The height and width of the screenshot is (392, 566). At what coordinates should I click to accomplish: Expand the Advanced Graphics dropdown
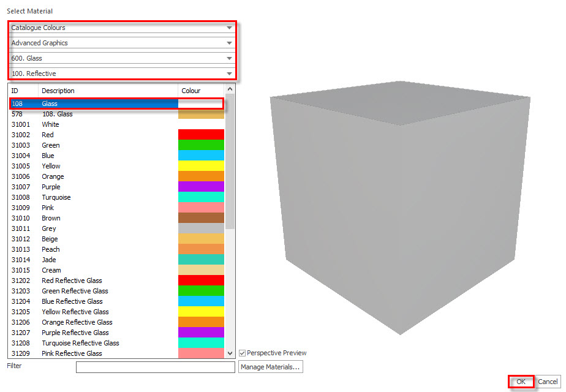click(122, 43)
